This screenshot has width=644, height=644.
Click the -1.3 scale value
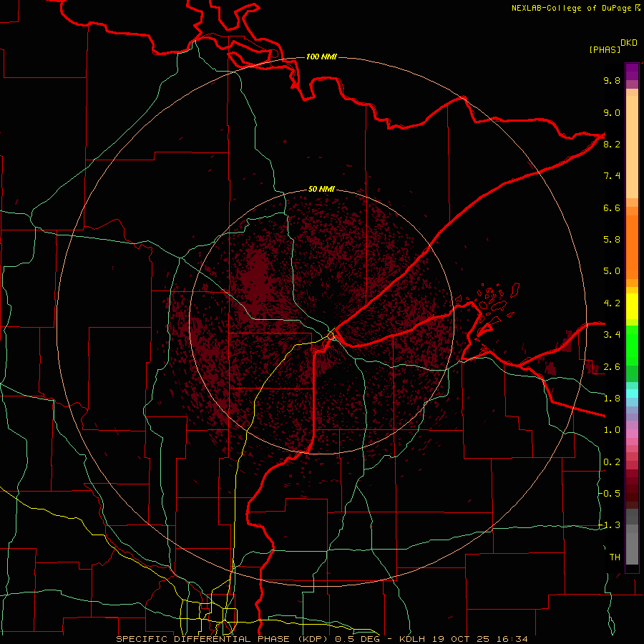(x=609, y=525)
